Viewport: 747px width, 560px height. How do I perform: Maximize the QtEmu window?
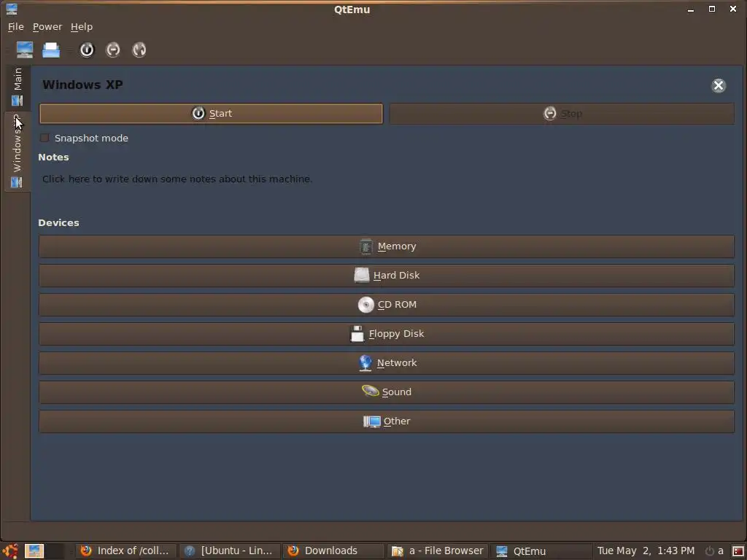pos(712,9)
